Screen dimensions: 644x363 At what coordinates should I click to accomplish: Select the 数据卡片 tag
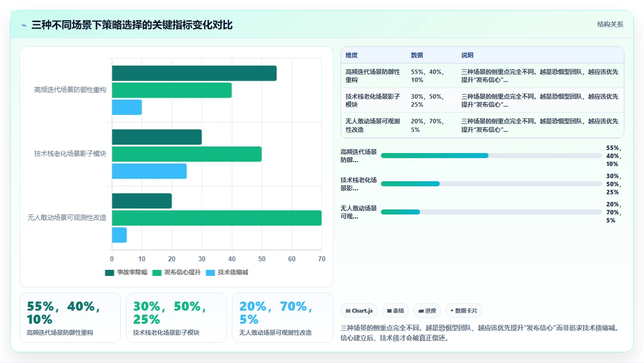463,311
